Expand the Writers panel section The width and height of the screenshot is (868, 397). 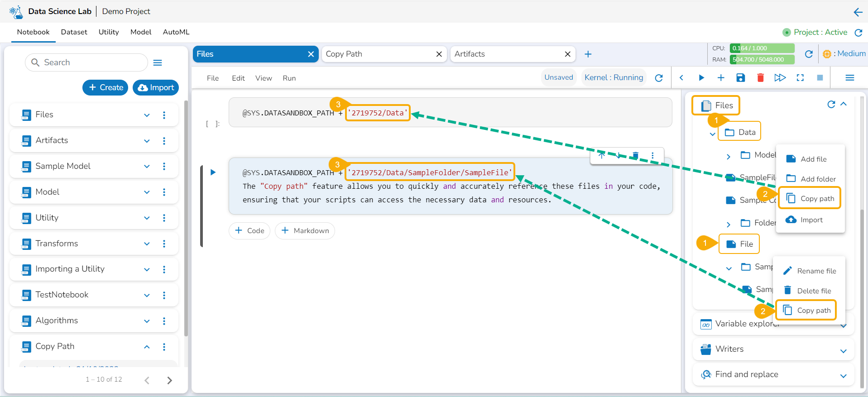click(x=843, y=351)
